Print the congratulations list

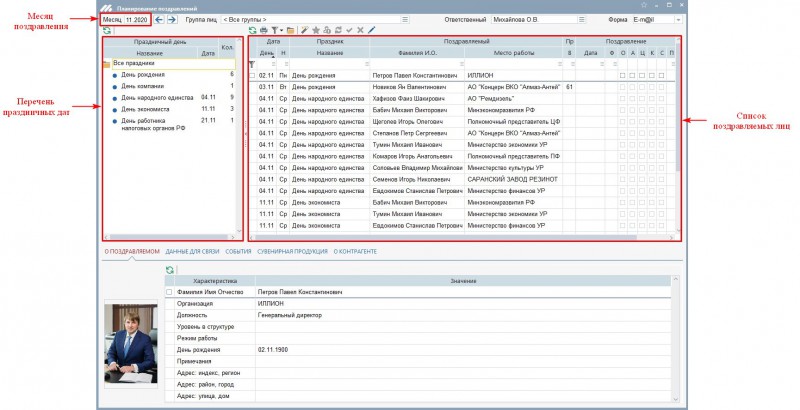click(263, 31)
